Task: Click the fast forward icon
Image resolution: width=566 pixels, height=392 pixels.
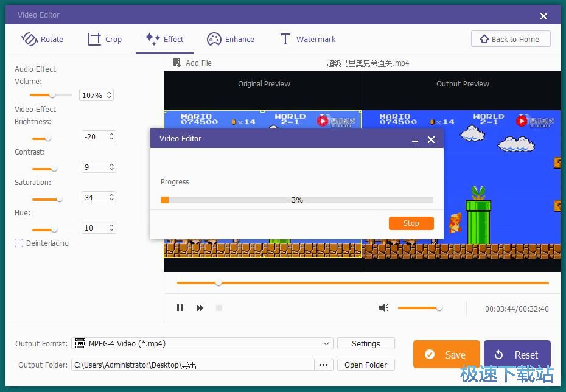Action: tap(200, 308)
